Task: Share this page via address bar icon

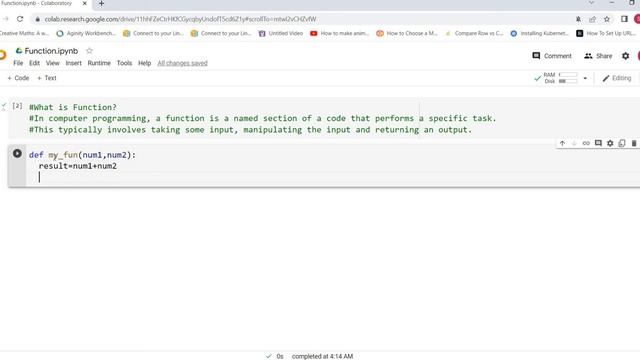Action: point(592,19)
